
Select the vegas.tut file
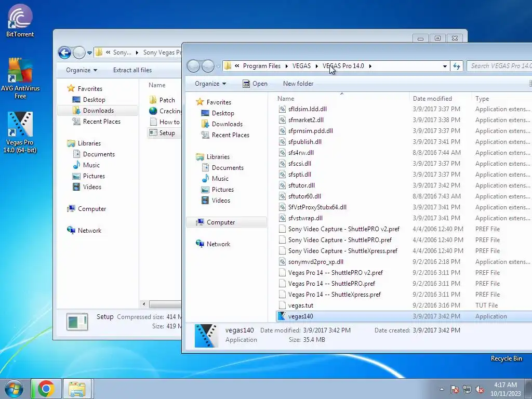click(300, 305)
